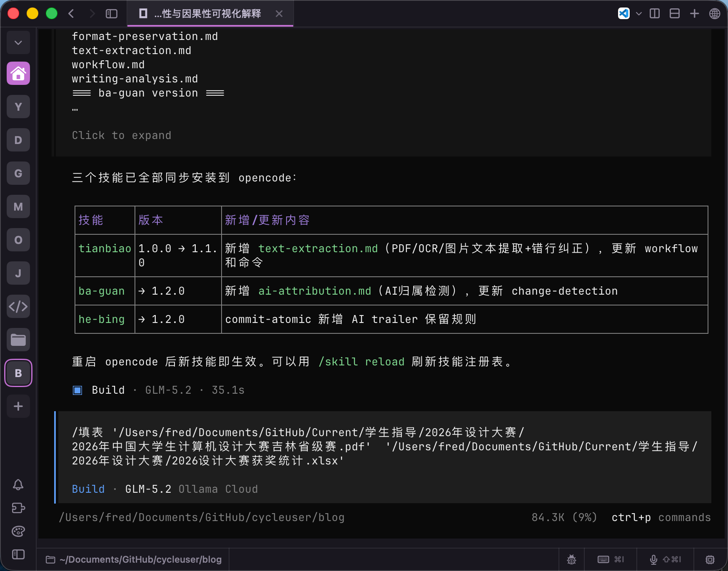This screenshot has height=571, width=728.
Task: Click the 新增/更新内容 table header
Action: (x=267, y=220)
